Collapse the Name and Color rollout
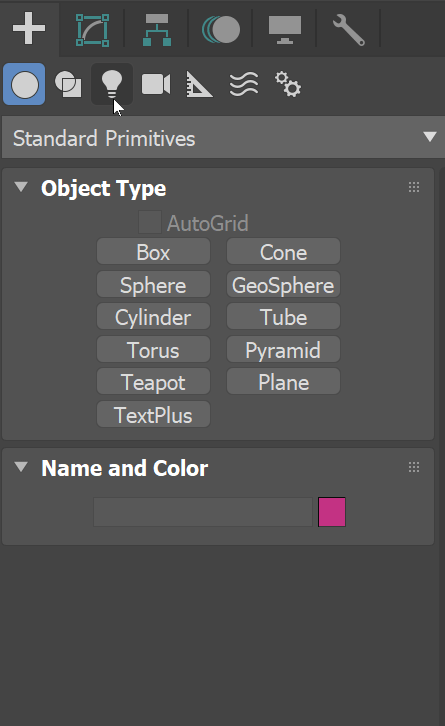Viewport: 445px width, 726px height. 21,467
